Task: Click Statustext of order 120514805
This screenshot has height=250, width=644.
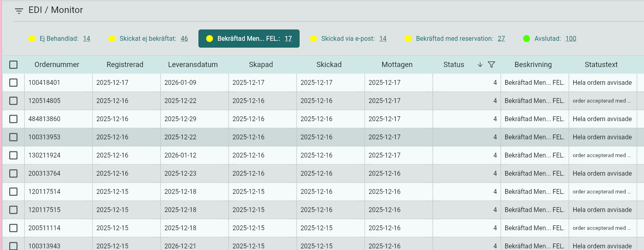Action: [603, 101]
